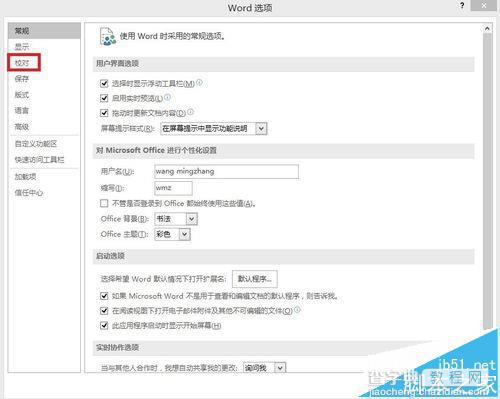Viewport: 500px width, 399px height.
Task: Toggle 启用实时预览 checkbox
Action: coord(104,98)
